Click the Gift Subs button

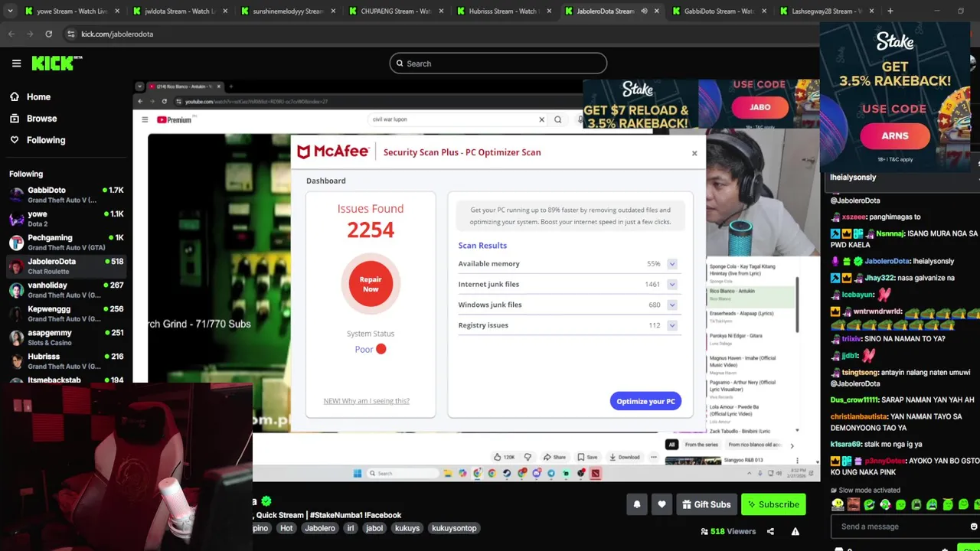pos(706,504)
